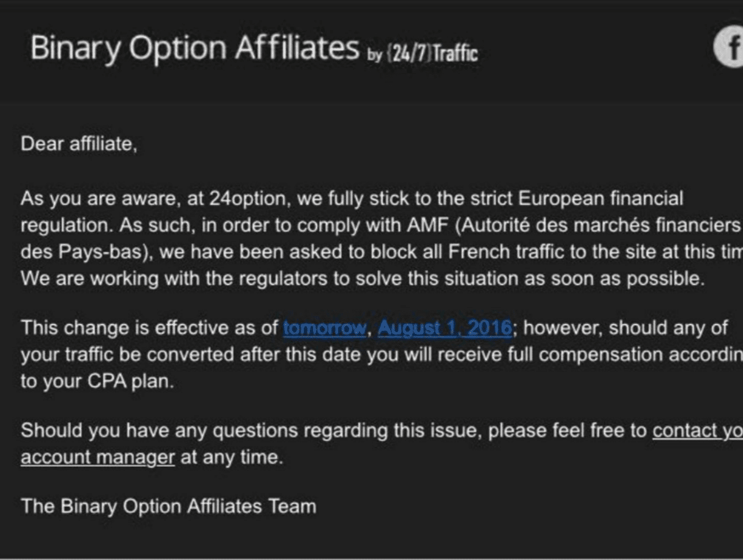Follow the 'August 1, 2016' date link
The height and width of the screenshot is (560, 743).
(x=444, y=328)
